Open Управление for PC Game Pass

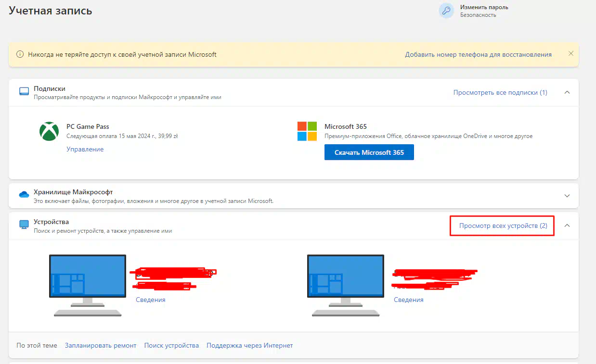click(x=85, y=149)
